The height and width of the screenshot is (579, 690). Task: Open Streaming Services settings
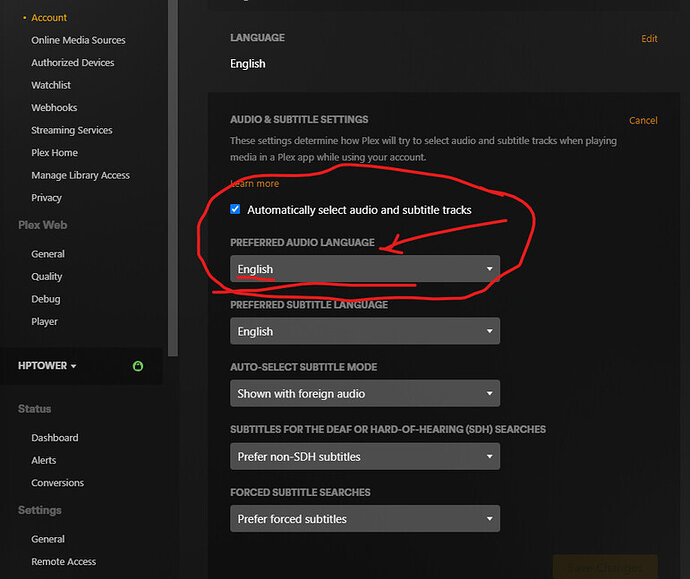point(72,130)
